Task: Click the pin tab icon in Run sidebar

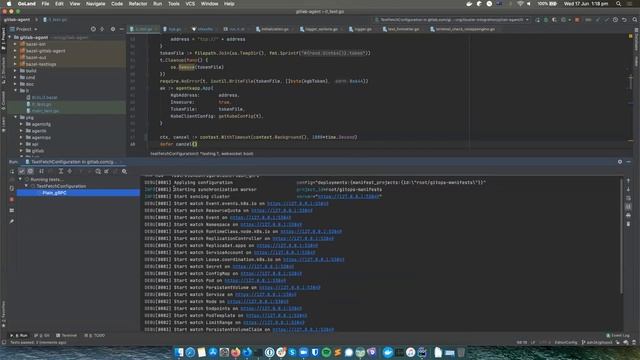Action: [x=12, y=221]
